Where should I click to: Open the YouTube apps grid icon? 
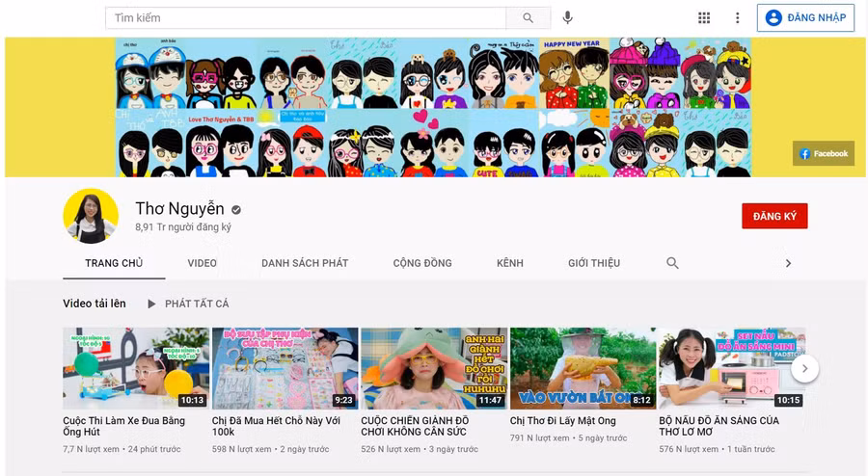[704, 17]
